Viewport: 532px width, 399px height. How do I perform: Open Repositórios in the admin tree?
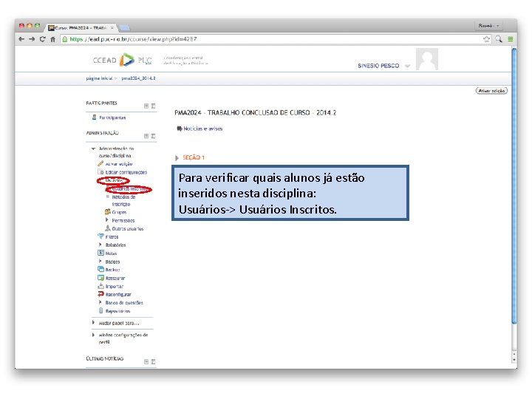point(117,311)
